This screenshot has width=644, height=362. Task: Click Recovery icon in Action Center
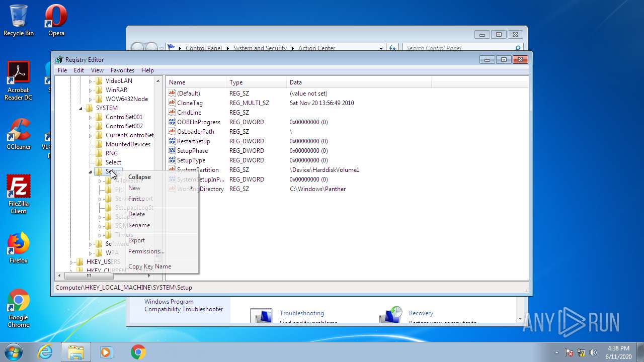pyautogui.click(x=391, y=316)
